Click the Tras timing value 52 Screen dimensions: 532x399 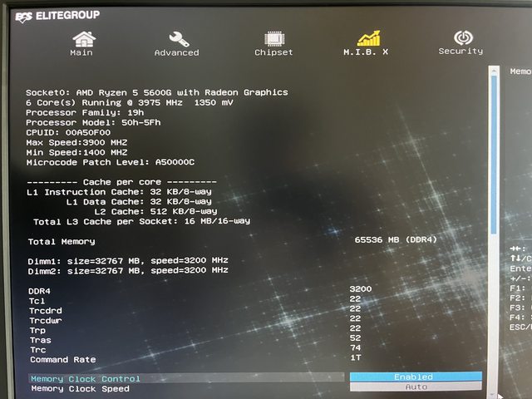355,337
